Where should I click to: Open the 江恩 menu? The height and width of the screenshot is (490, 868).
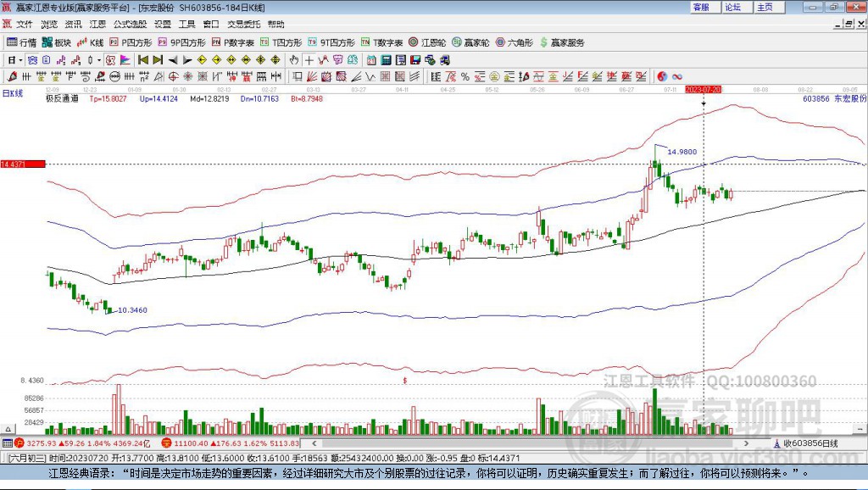tap(97, 24)
